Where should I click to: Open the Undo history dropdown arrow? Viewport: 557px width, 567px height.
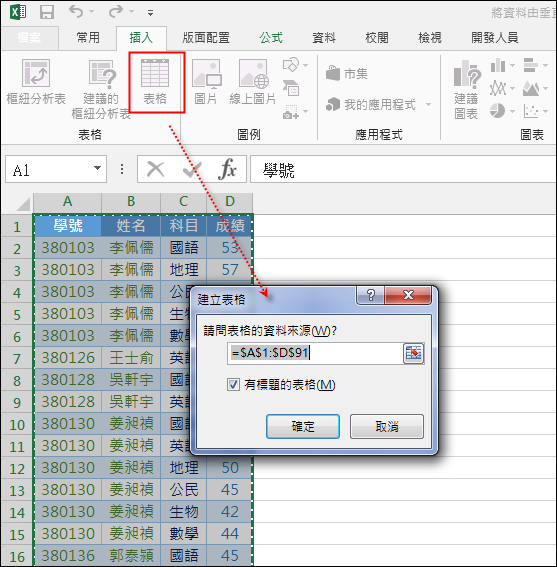tap(91, 12)
